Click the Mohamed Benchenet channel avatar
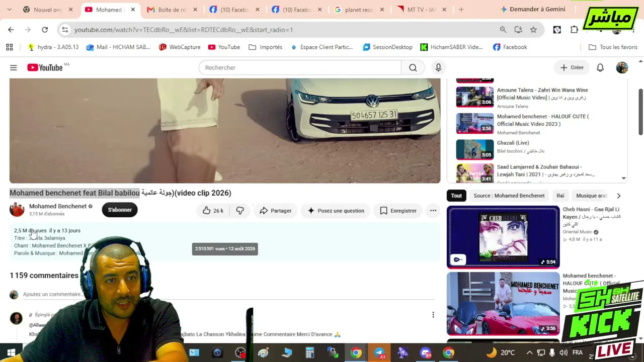 point(17,210)
